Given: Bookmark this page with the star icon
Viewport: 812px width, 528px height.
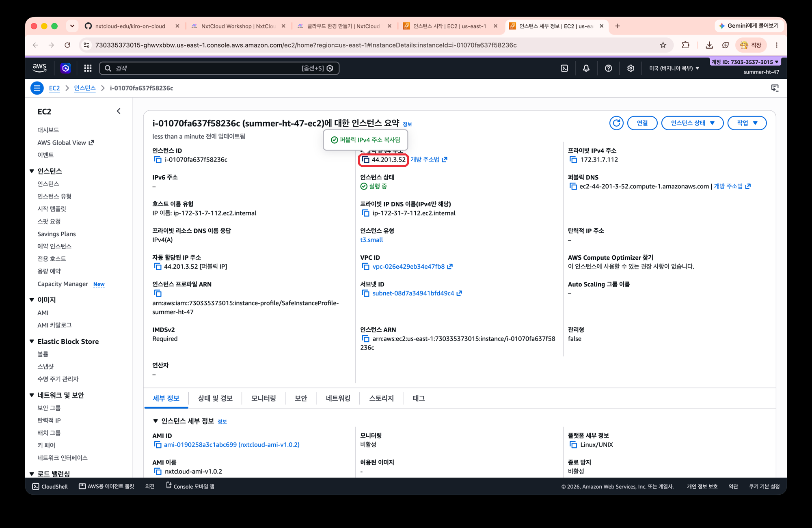Looking at the screenshot, I should click(663, 45).
